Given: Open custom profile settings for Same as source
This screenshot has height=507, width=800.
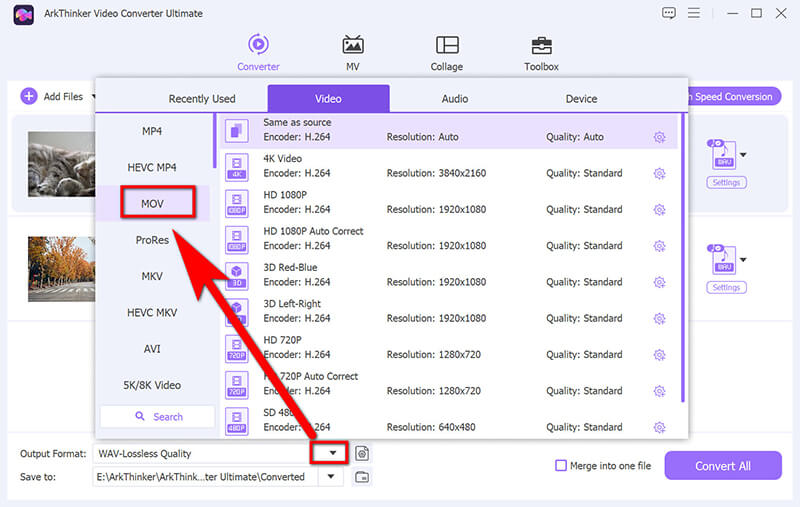Looking at the screenshot, I should point(659,137).
